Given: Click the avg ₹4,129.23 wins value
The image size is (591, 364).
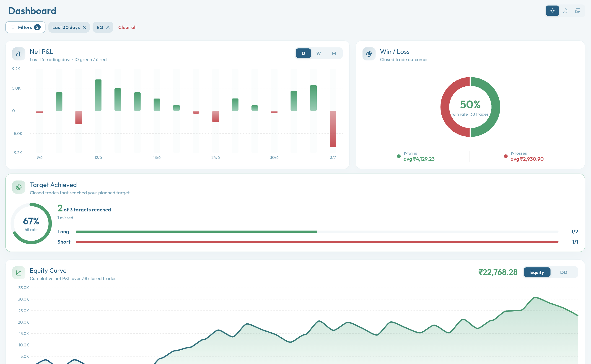Looking at the screenshot, I should (x=419, y=159).
